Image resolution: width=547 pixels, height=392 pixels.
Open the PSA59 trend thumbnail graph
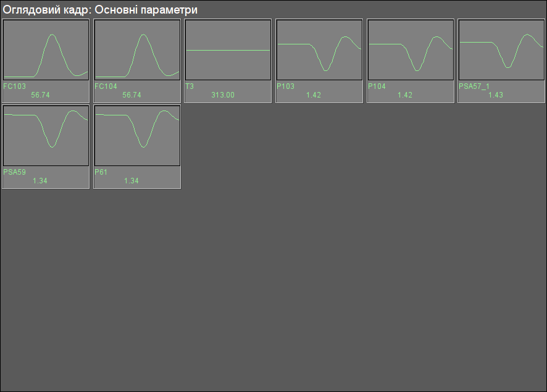coord(46,136)
